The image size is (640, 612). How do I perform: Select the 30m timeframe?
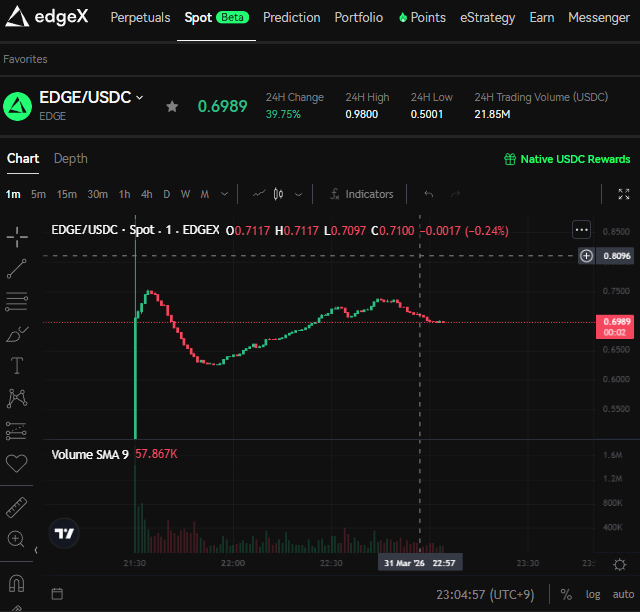(x=98, y=194)
